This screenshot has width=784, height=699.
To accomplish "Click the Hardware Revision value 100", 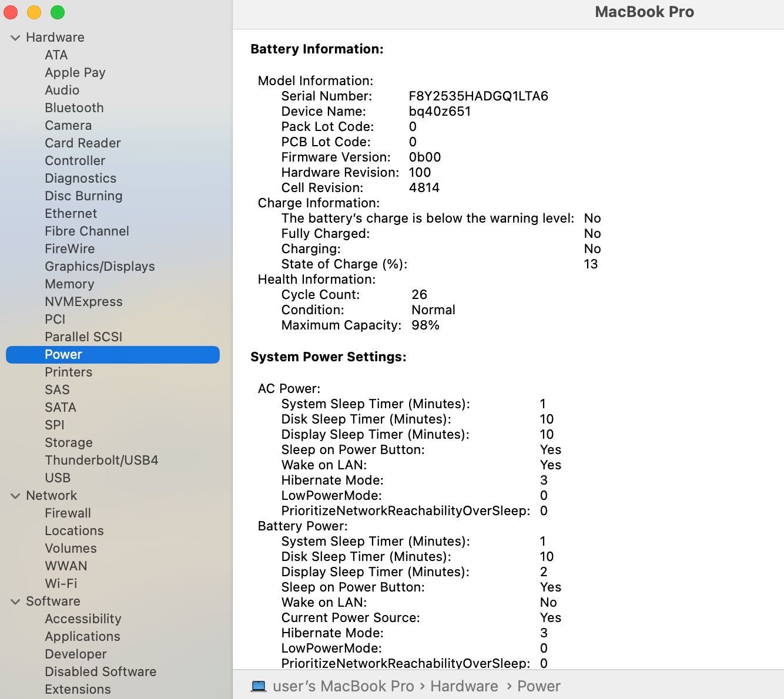I will 420,172.
